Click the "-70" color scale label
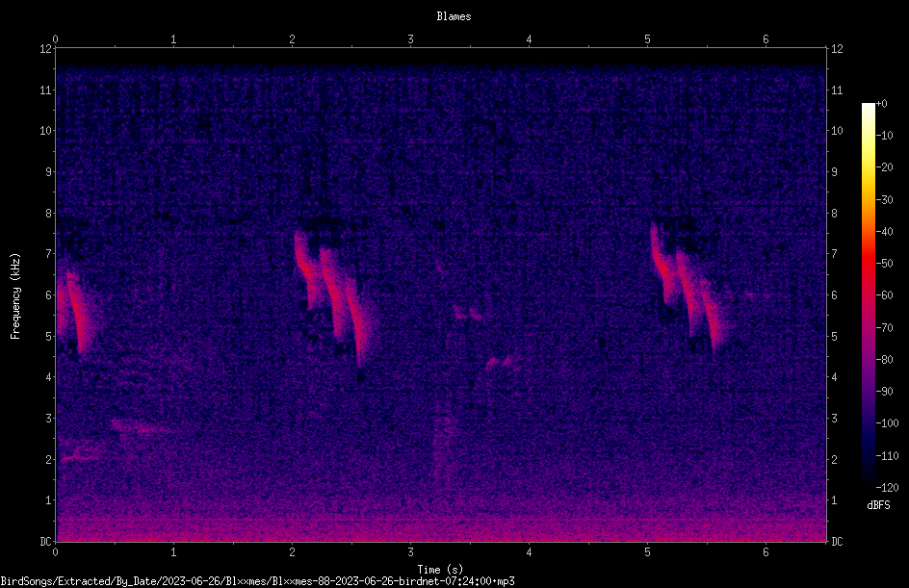909x588 pixels. coord(884,328)
